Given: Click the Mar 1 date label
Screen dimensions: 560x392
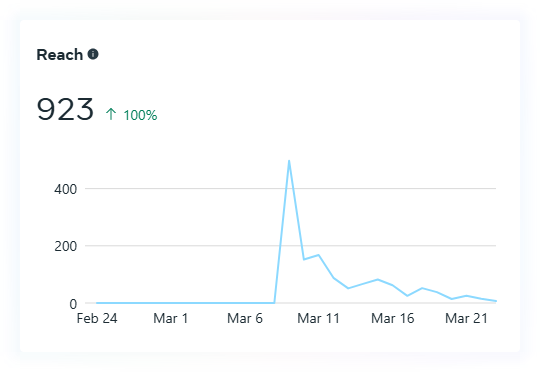Looking at the screenshot, I should pos(171,318).
